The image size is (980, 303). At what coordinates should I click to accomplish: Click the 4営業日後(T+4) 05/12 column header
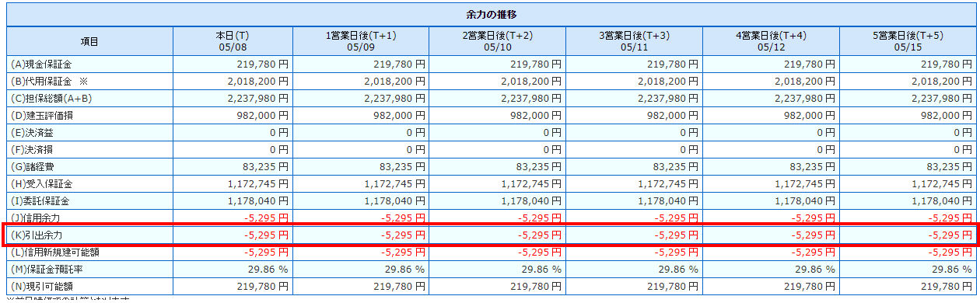click(x=771, y=41)
